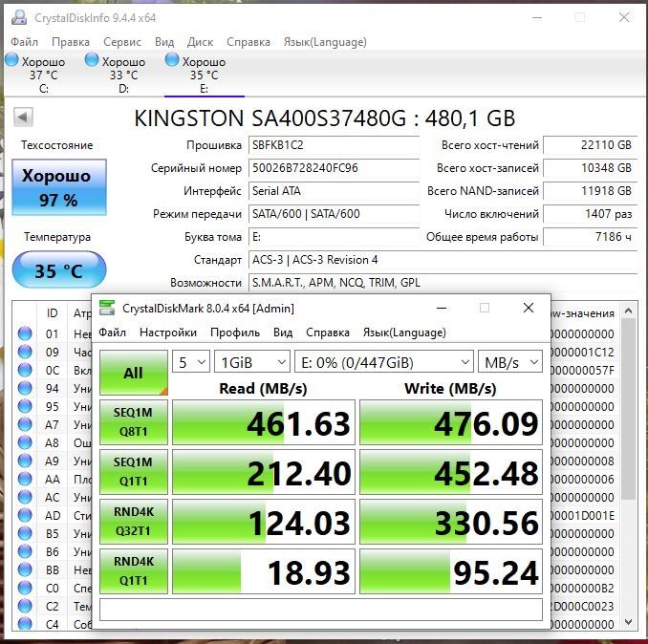648x644 pixels.
Task: Open the target drive dropdown E: 0%
Action: tap(384, 362)
